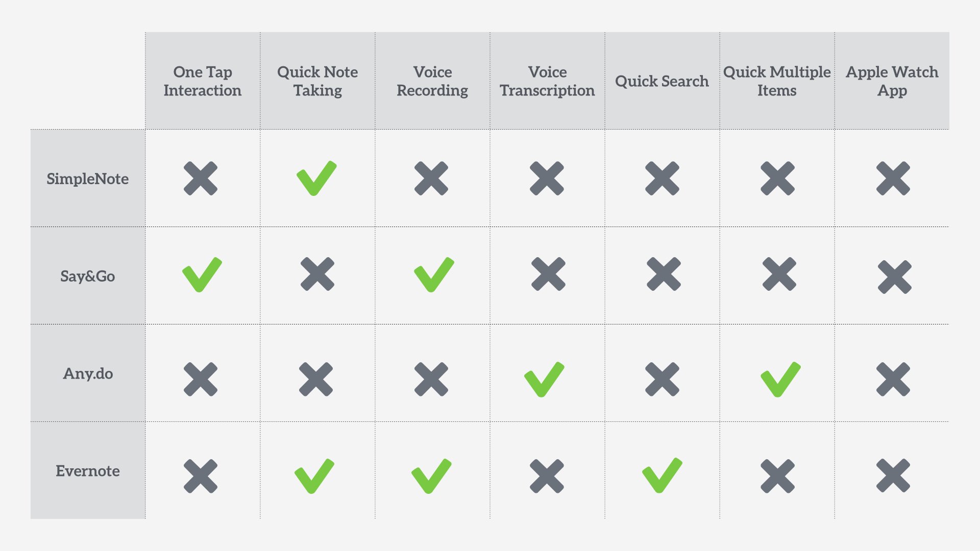Click Evernote's Voice Transcription X mark
The image size is (980, 551).
point(547,476)
